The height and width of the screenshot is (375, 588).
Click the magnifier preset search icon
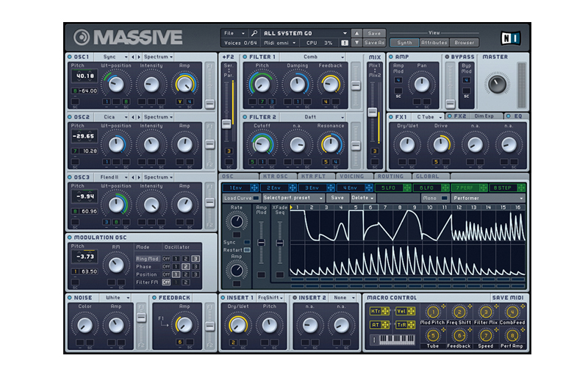click(254, 33)
